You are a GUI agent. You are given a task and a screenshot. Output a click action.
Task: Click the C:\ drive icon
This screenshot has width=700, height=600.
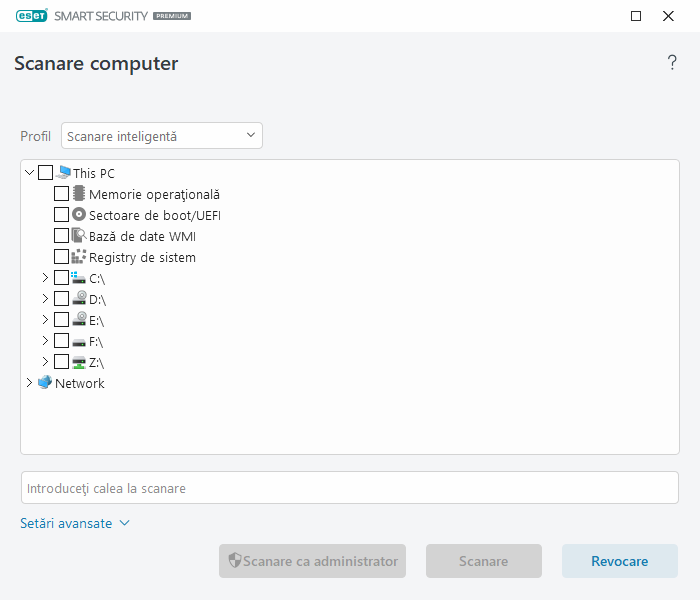79,278
